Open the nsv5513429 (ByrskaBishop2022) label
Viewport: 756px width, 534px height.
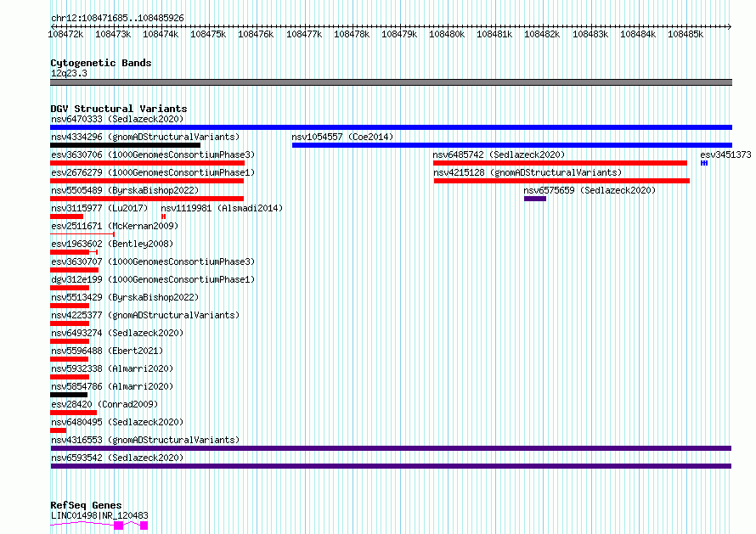click(x=125, y=297)
